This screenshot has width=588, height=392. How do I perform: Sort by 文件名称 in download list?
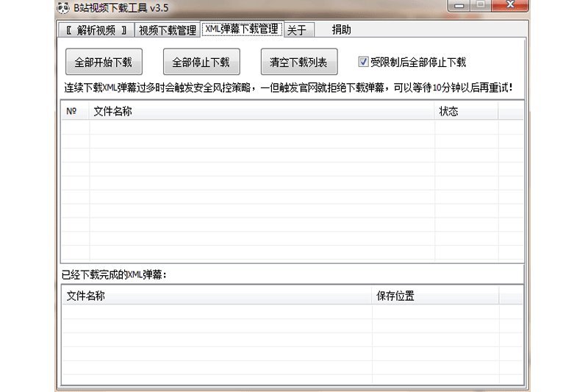262,111
